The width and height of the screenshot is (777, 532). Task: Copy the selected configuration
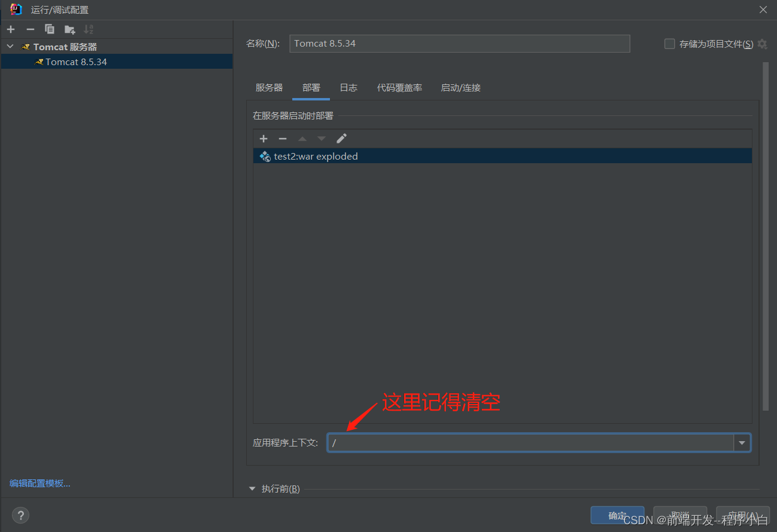[50, 29]
